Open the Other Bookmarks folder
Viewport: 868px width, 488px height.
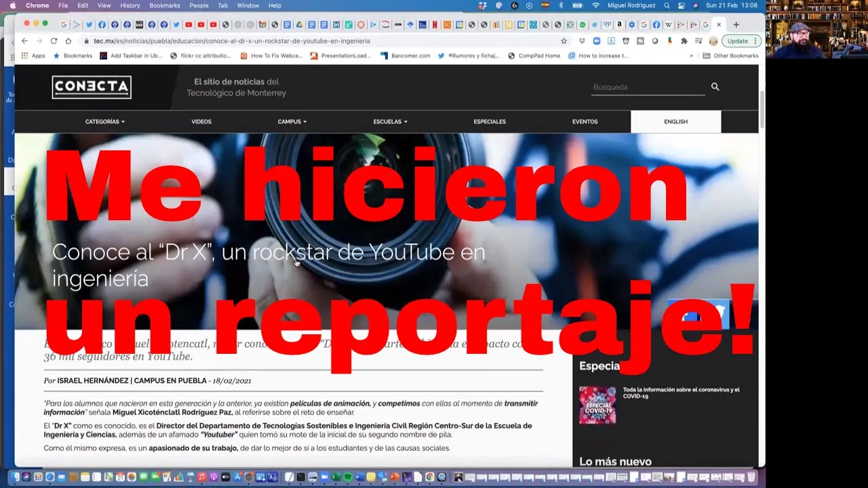730,56
